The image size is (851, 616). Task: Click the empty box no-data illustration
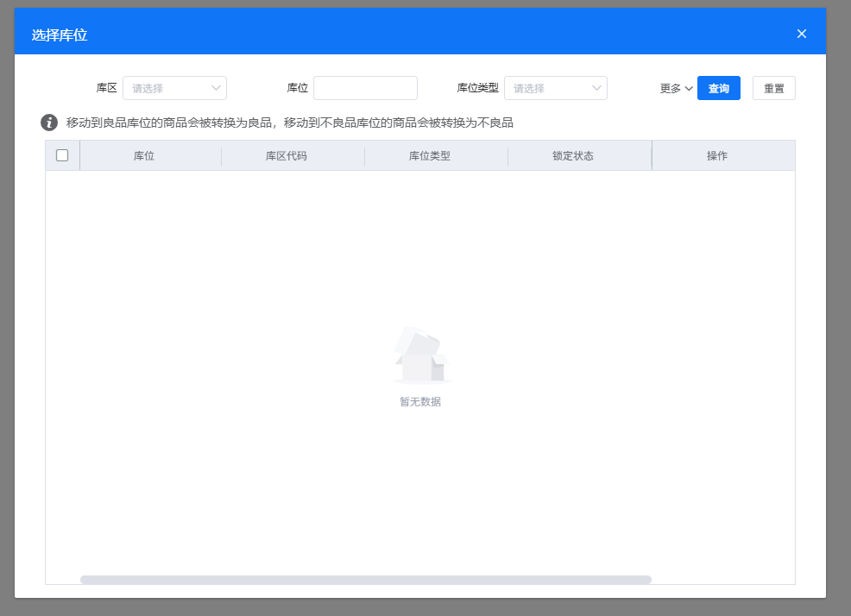coord(420,355)
